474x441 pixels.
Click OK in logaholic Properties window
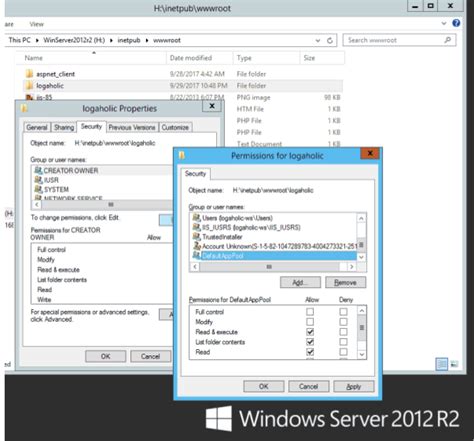point(106,356)
